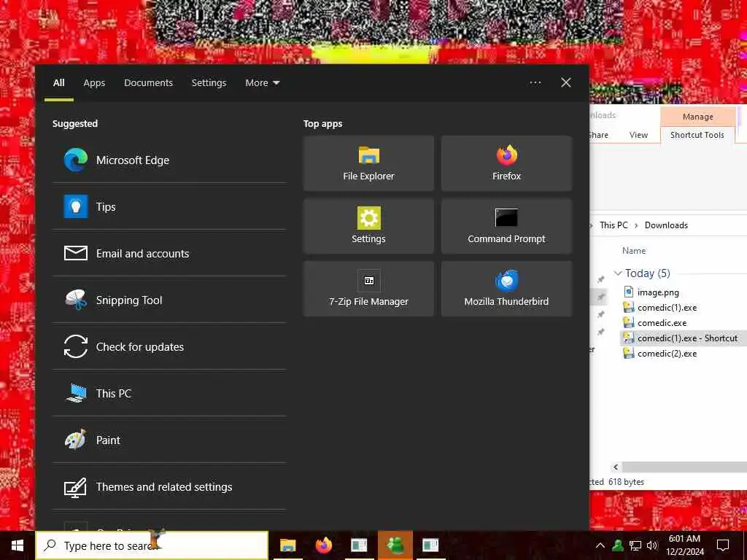Open Settings tile in Top apps

[368, 226]
